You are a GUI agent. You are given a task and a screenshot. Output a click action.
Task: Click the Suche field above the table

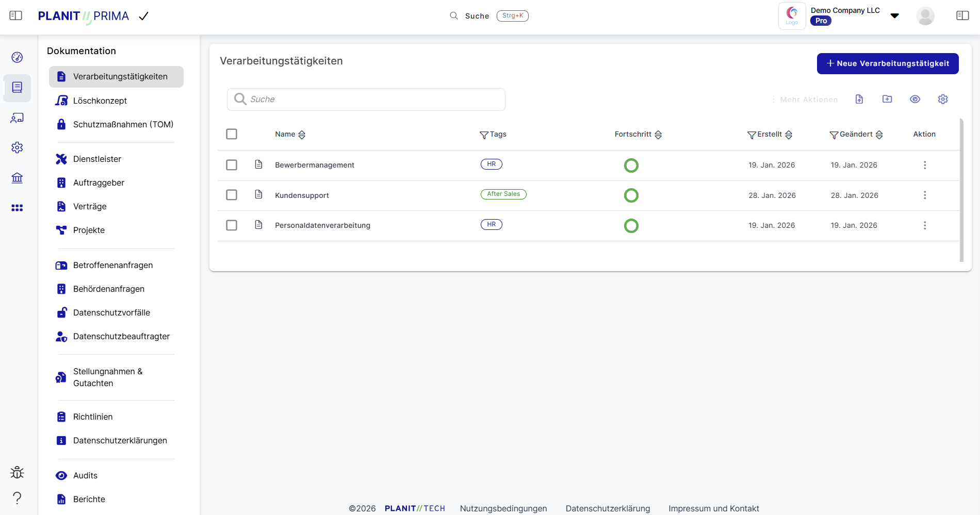click(366, 99)
